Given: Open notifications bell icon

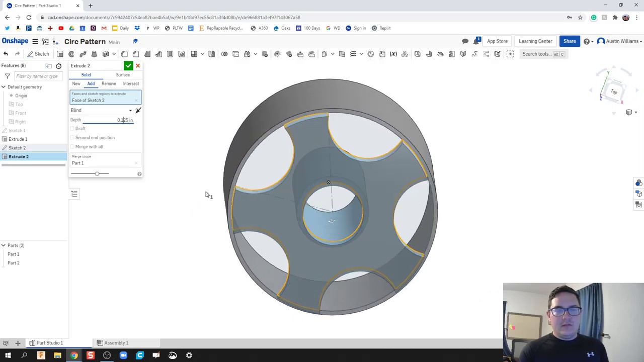Looking at the screenshot, I should [x=476, y=41].
